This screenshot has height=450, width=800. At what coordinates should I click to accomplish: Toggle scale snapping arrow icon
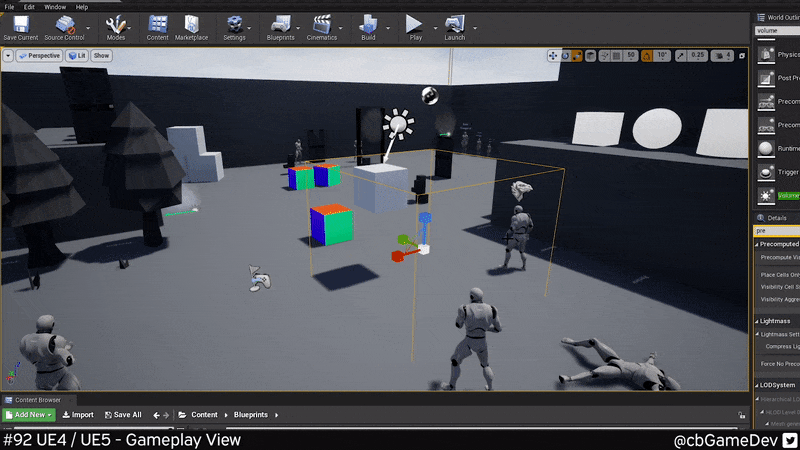681,56
